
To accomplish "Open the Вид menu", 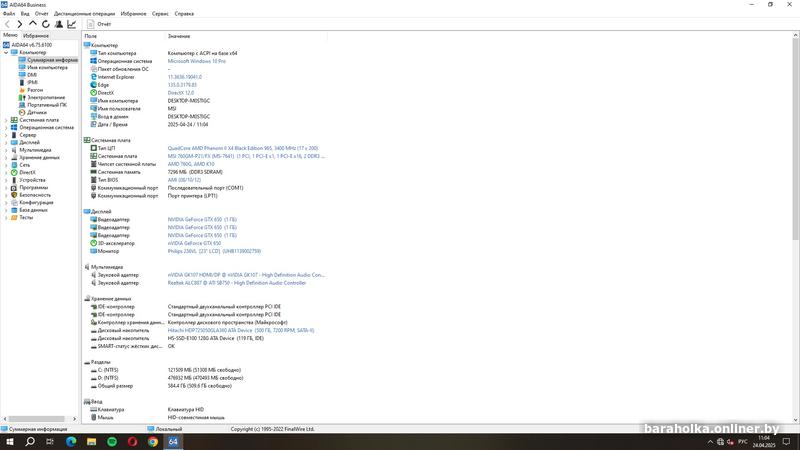I will pos(24,14).
